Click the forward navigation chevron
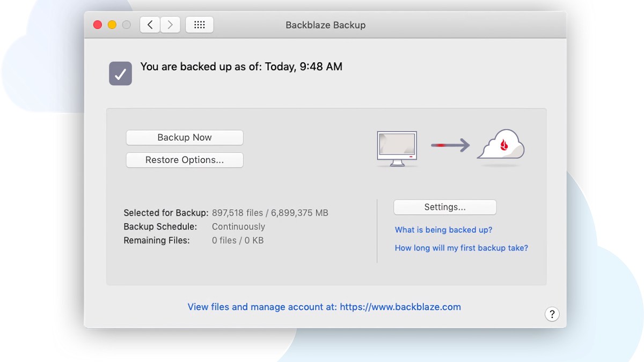The height and width of the screenshot is (362, 644). coord(170,24)
